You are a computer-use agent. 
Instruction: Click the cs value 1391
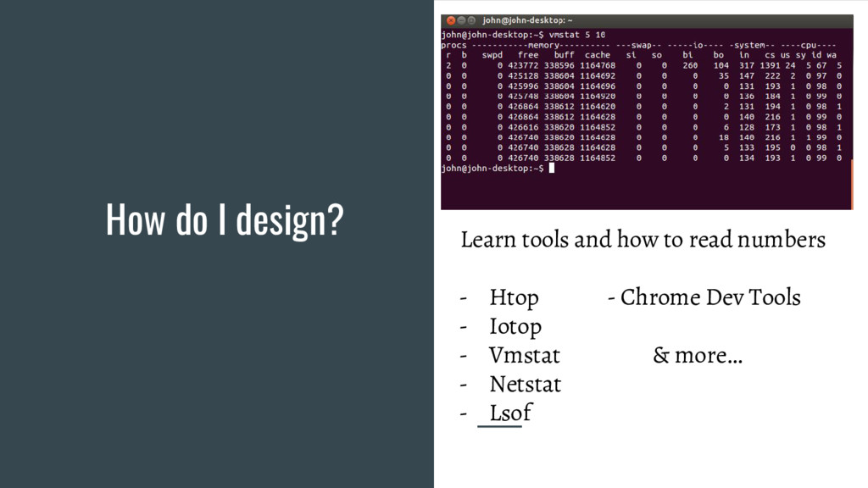coord(770,65)
